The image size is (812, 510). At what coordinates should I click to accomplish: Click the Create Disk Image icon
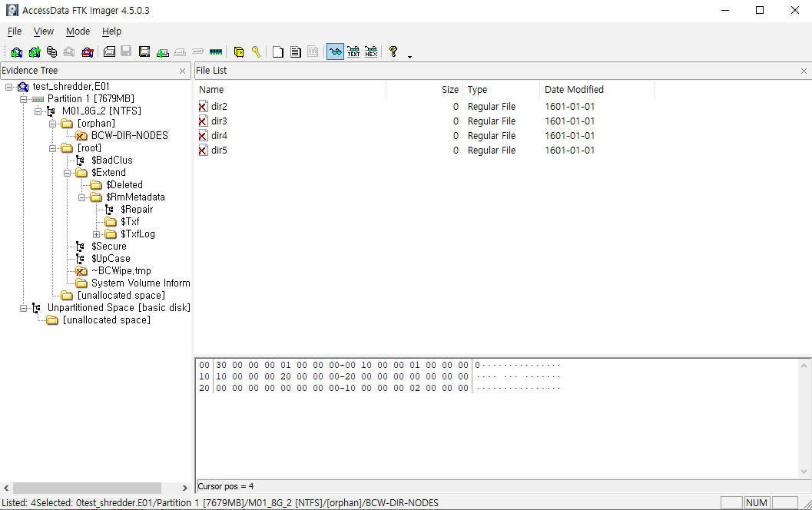click(109, 51)
